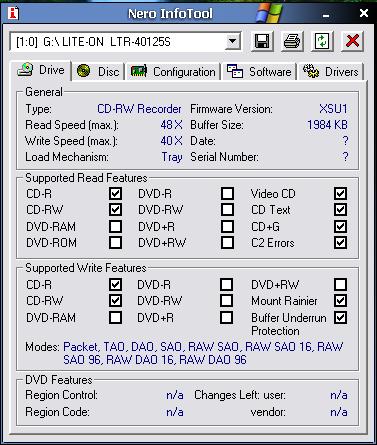
Task: Switch to the Drive tab
Action: pyautogui.click(x=41, y=70)
